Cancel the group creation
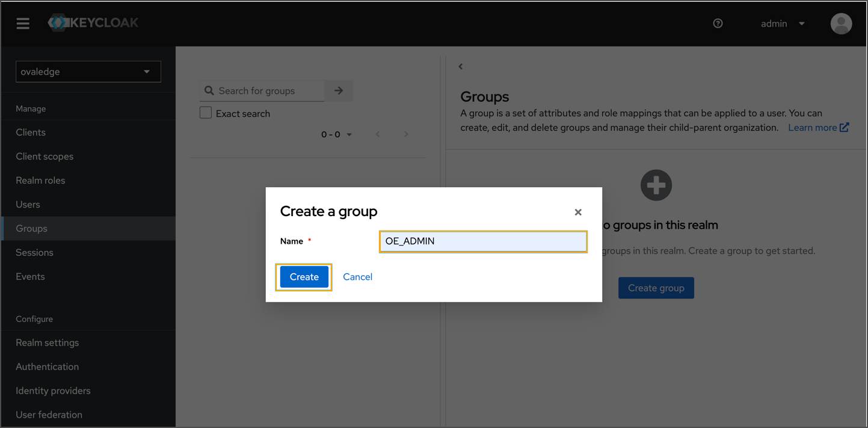Viewport: 868px width, 428px height. tap(357, 277)
